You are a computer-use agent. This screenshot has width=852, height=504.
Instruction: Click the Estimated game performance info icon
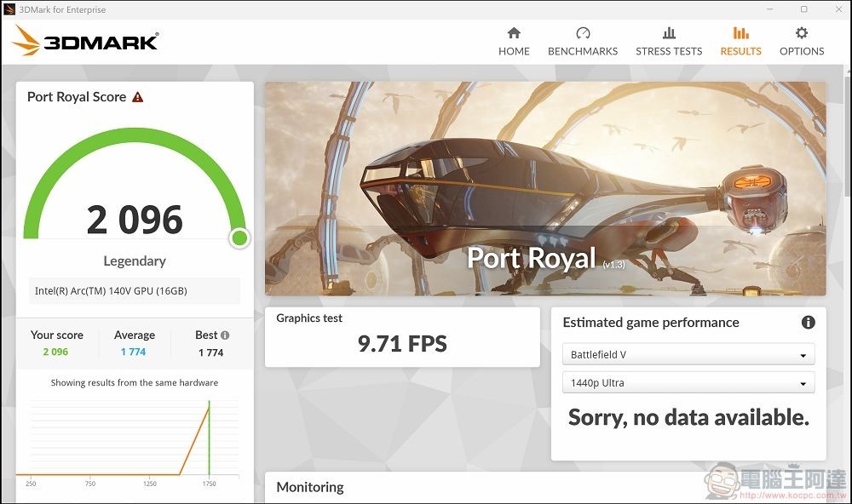808,322
